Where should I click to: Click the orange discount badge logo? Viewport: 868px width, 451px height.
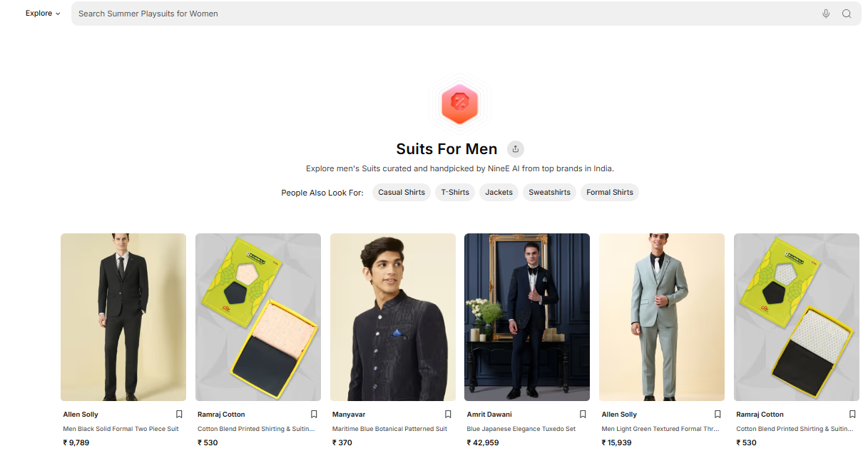(459, 103)
